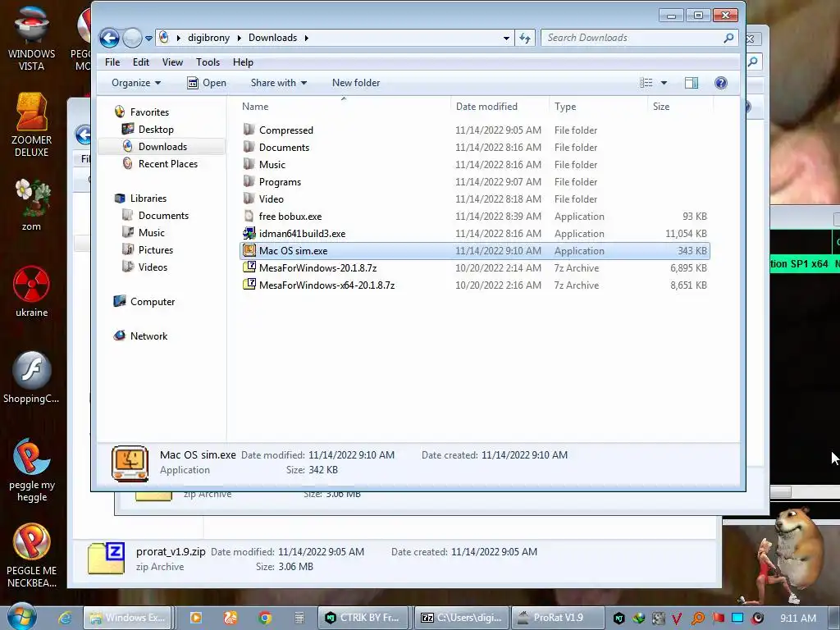Change the view with the view icon
Image resolution: width=840 pixels, height=630 pixels.
pyautogui.click(x=646, y=83)
